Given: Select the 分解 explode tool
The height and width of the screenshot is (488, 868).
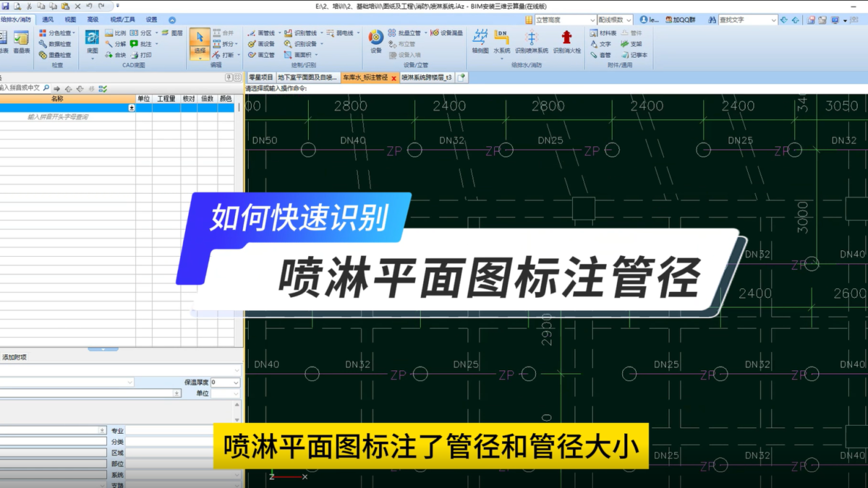Looking at the screenshot, I should pos(115,44).
